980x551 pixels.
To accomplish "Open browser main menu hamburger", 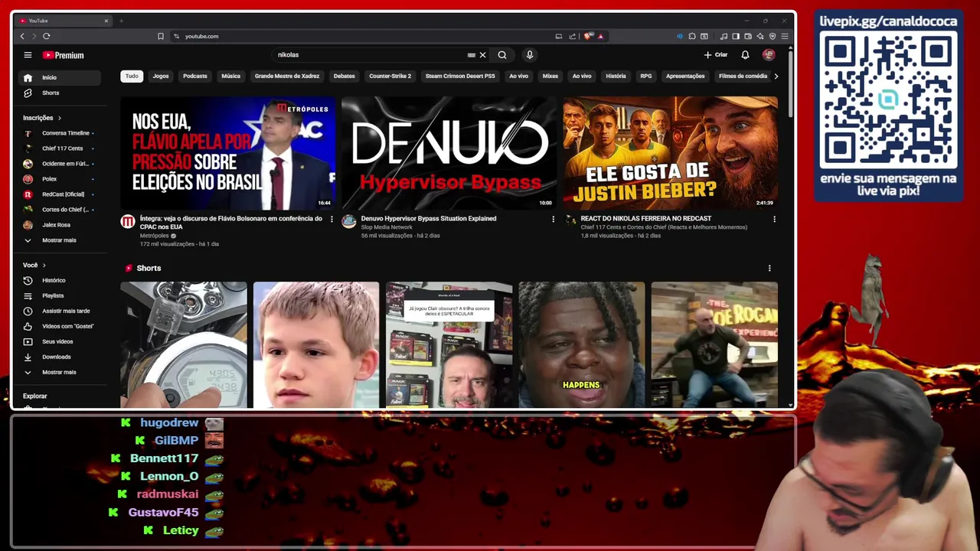I will point(785,36).
